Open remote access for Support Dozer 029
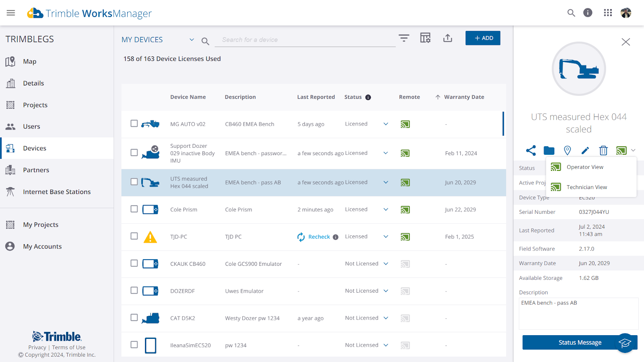 (x=405, y=154)
